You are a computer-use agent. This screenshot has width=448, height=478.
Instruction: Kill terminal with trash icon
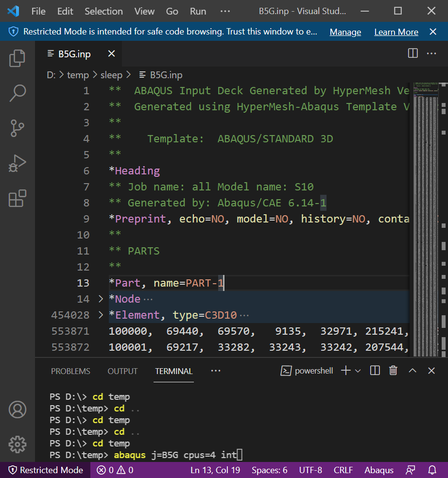coord(393,371)
